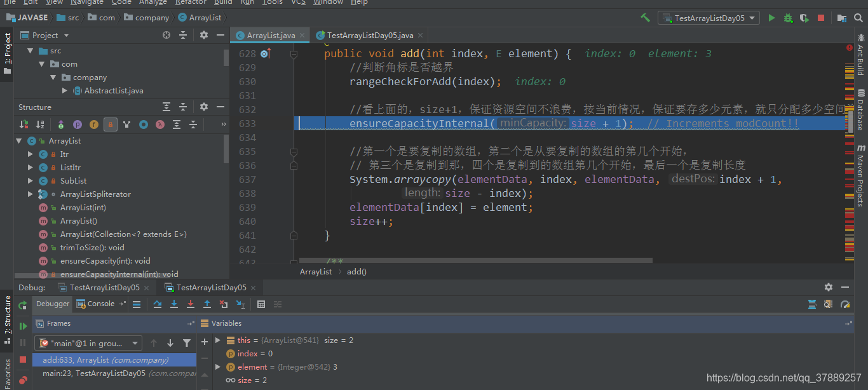Image resolution: width=868 pixels, height=390 pixels.
Task: Switch to Console tab in debugger
Action: pyautogui.click(x=100, y=304)
